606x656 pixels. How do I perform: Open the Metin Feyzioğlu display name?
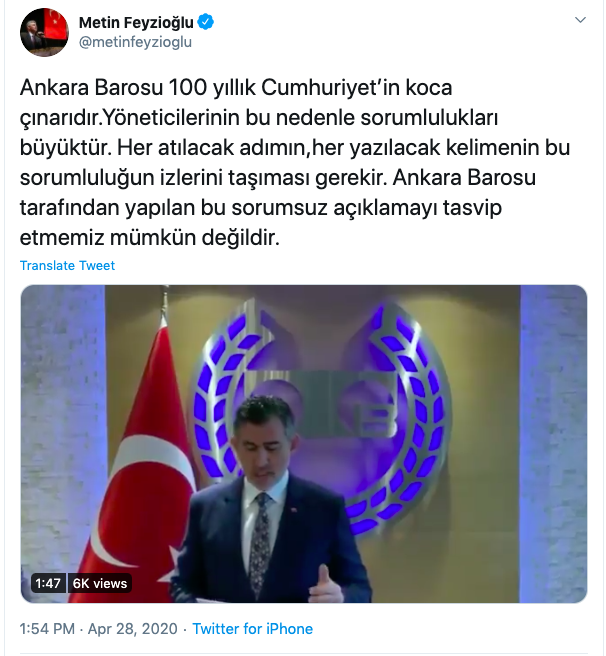[136, 22]
